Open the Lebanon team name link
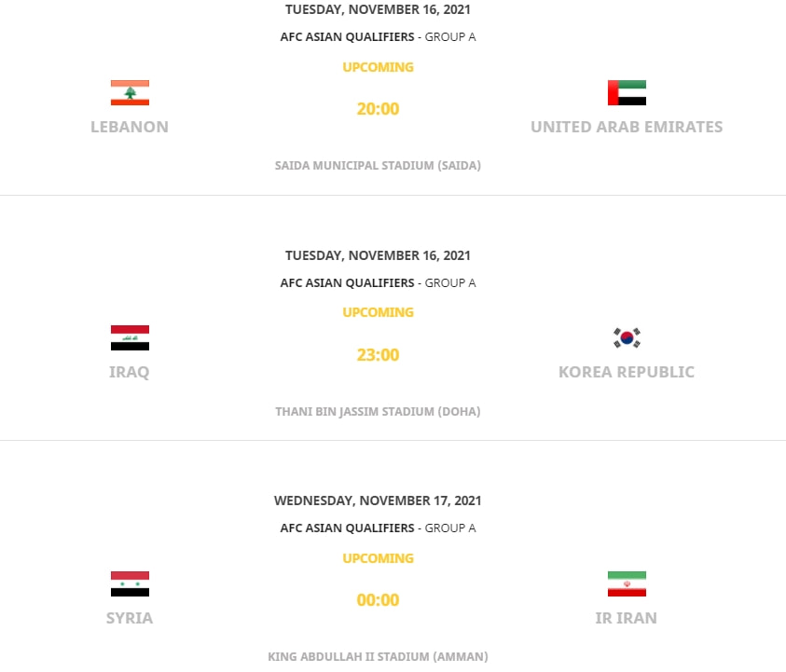786x672 pixels. (130, 127)
